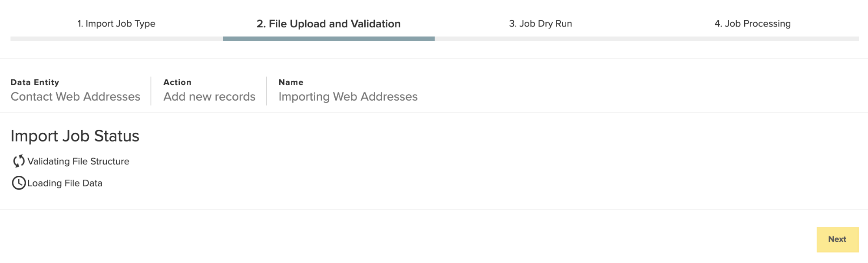
Task: Go to the Import Job Type step
Action: coord(116,24)
